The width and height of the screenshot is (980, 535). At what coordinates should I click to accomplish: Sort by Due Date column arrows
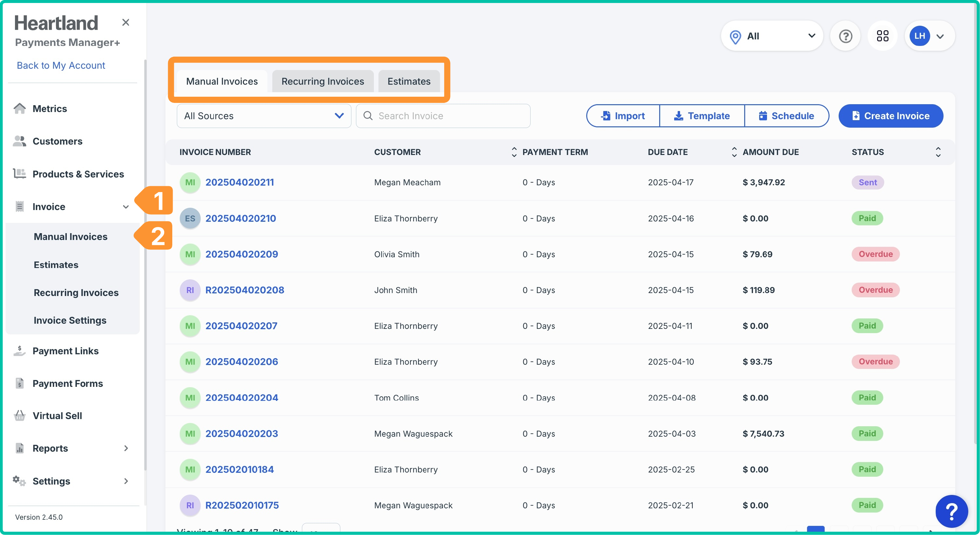[734, 152]
